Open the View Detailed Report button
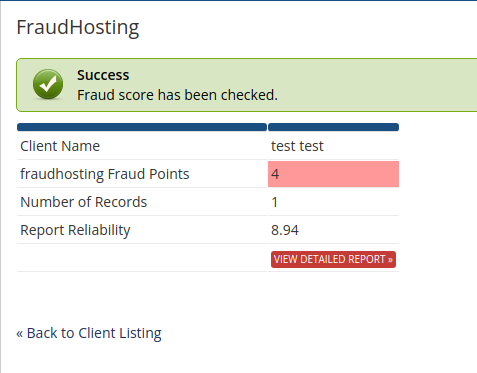Image resolution: width=477 pixels, height=373 pixels. pos(333,259)
